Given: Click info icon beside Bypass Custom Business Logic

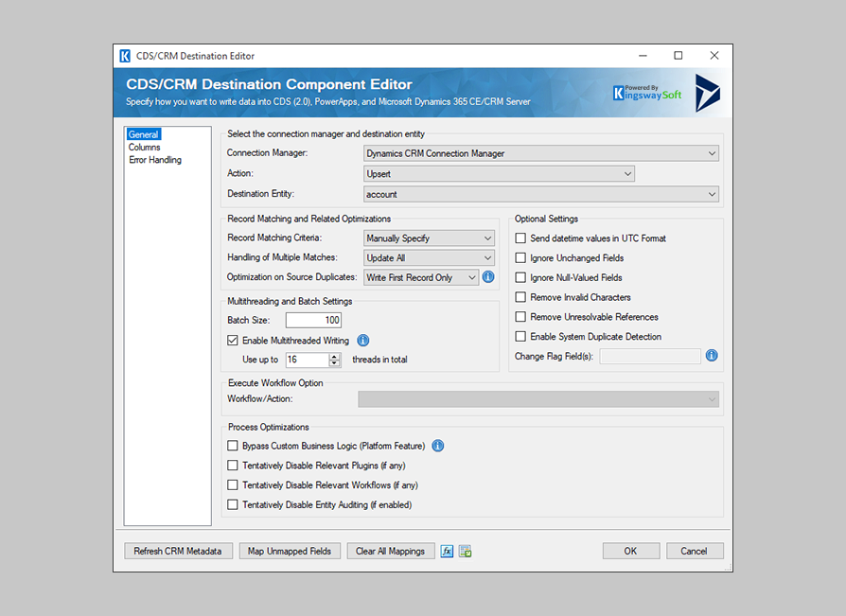Looking at the screenshot, I should [x=437, y=446].
